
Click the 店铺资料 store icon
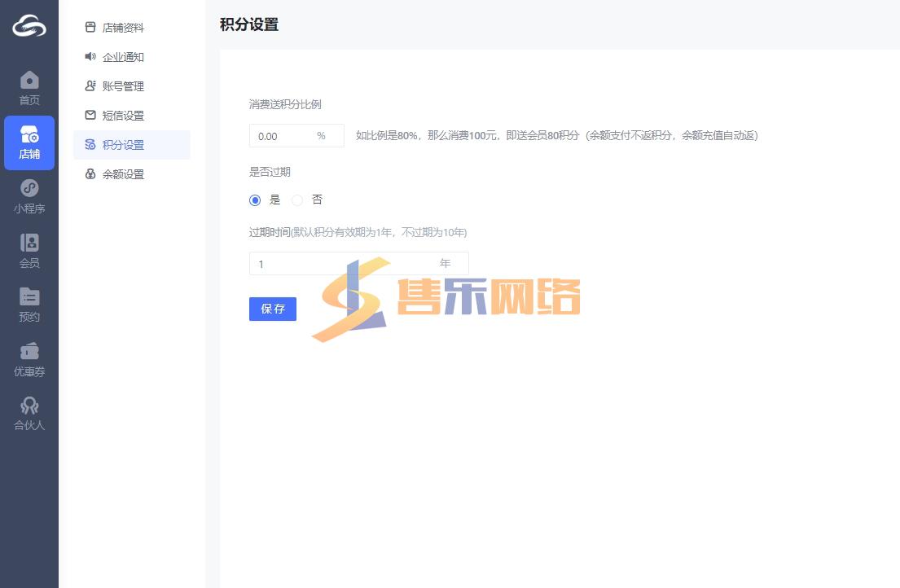pos(90,27)
